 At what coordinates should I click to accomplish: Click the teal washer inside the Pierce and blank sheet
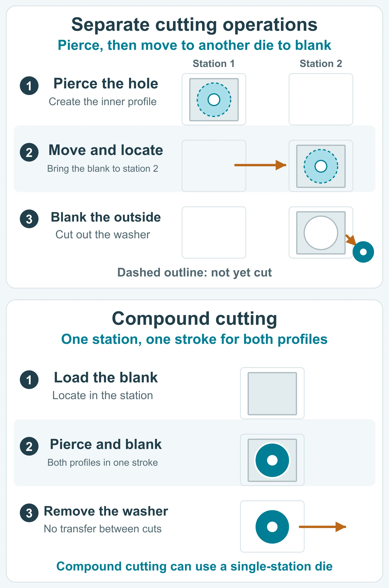(272, 460)
